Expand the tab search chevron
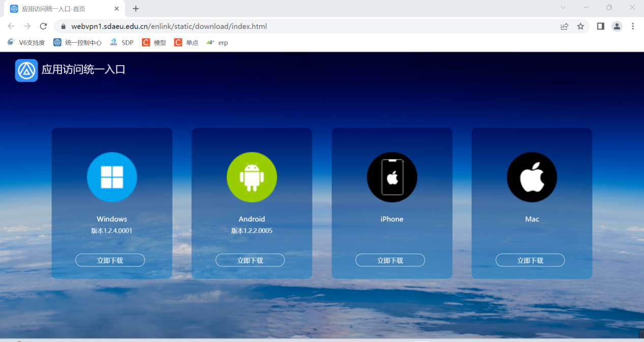The width and height of the screenshot is (644, 342). coord(563,8)
